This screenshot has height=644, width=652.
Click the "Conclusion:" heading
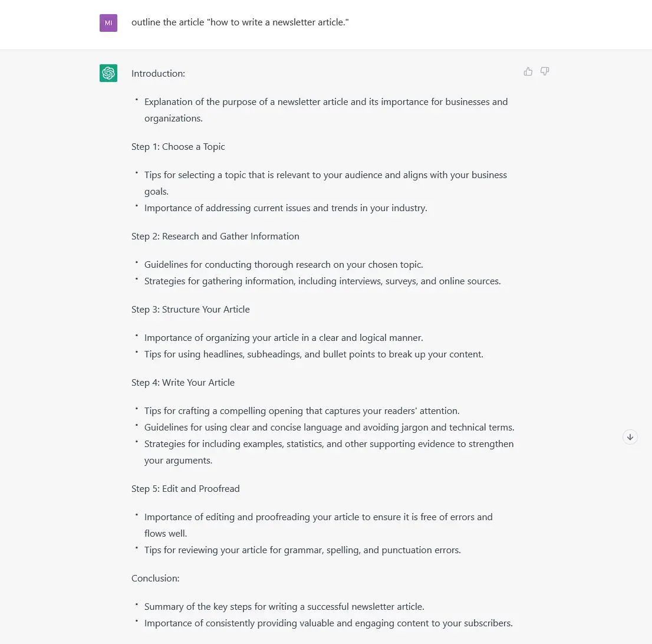(155, 578)
